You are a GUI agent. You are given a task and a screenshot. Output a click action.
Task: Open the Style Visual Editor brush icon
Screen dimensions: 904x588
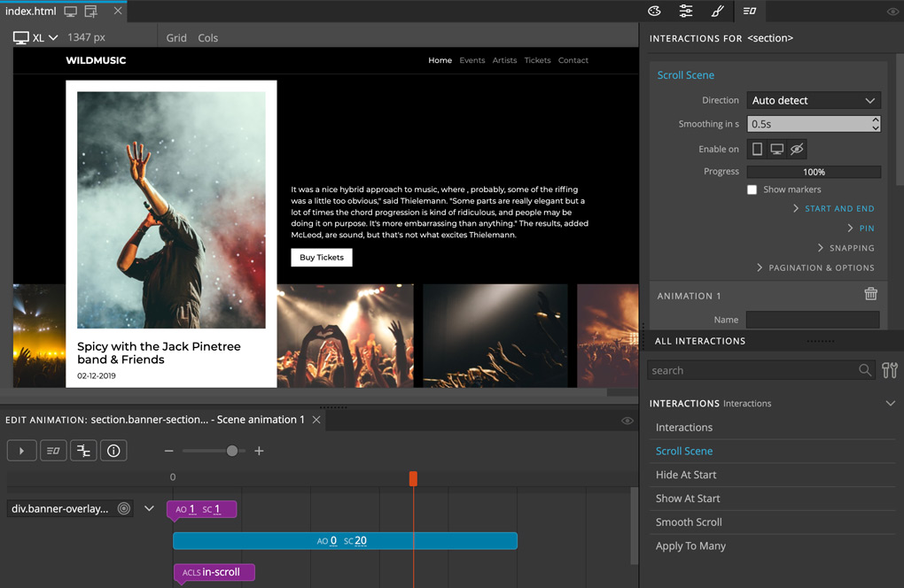717,11
